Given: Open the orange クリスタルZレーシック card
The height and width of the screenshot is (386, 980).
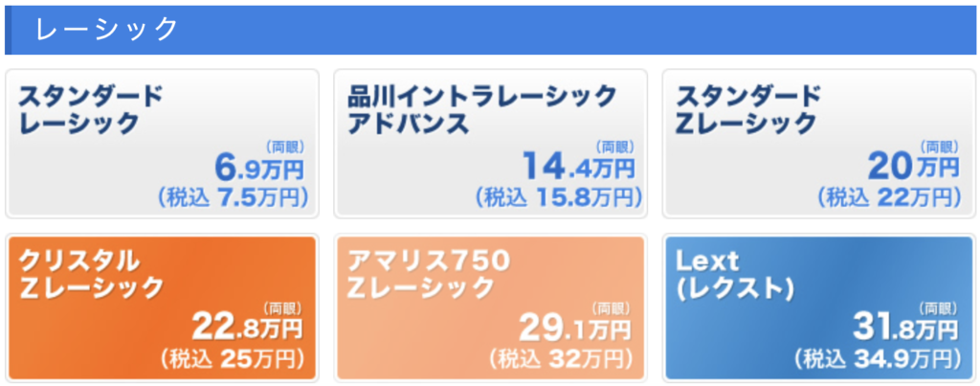Looking at the screenshot, I should 162,307.
